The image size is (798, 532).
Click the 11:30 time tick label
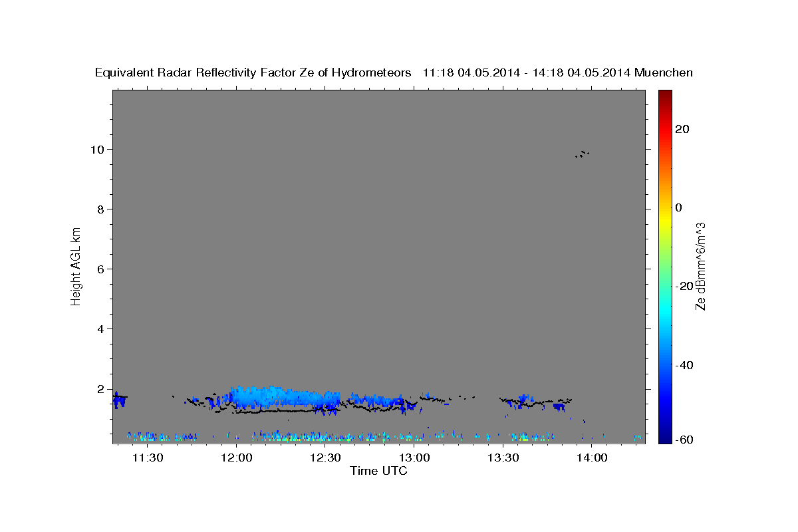coord(148,458)
